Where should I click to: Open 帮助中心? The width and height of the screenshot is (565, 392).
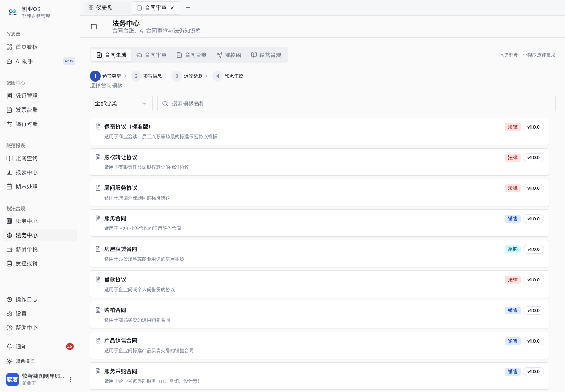pyautogui.click(x=40, y=328)
